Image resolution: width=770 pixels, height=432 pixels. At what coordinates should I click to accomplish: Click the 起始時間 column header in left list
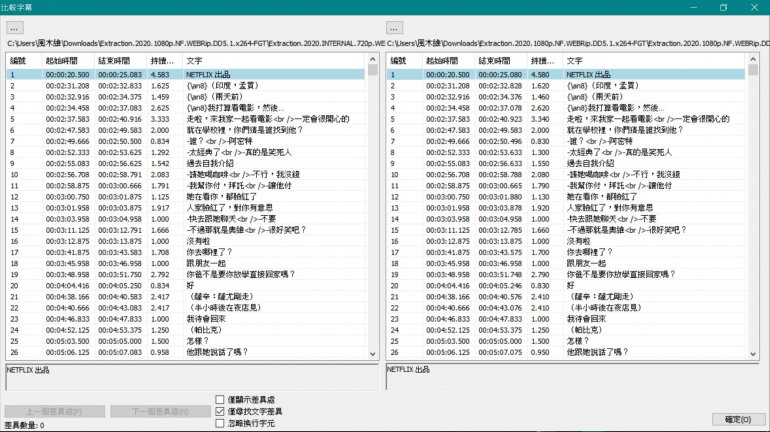tap(68, 61)
